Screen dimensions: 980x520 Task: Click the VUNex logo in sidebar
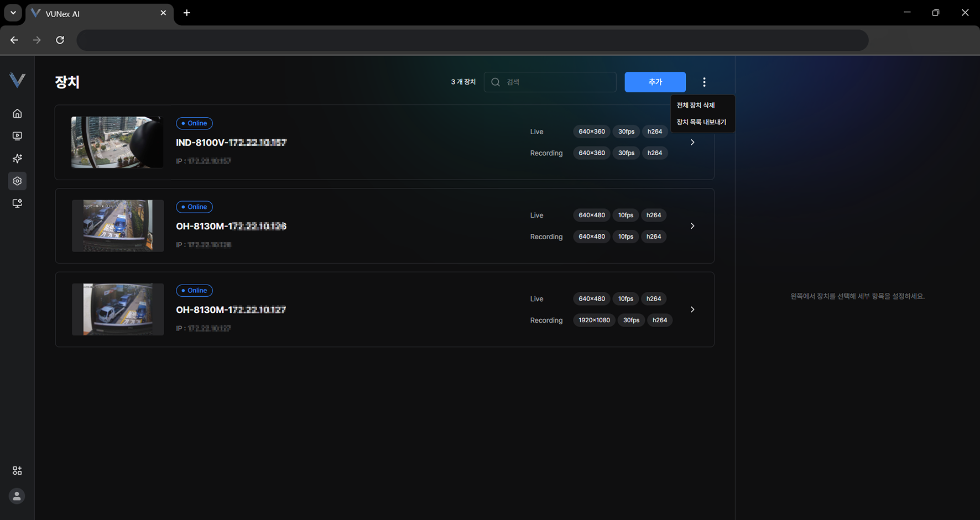pos(17,80)
